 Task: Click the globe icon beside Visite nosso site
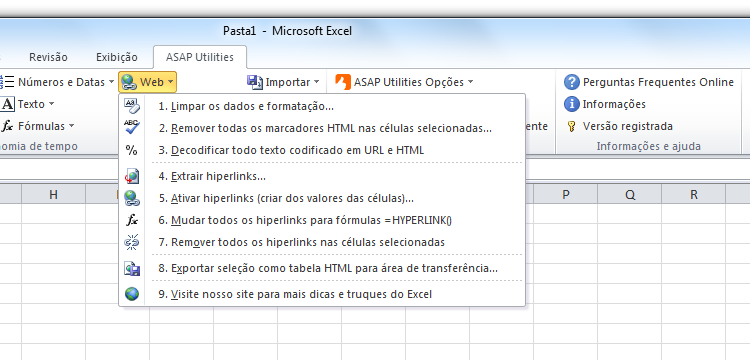132,294
